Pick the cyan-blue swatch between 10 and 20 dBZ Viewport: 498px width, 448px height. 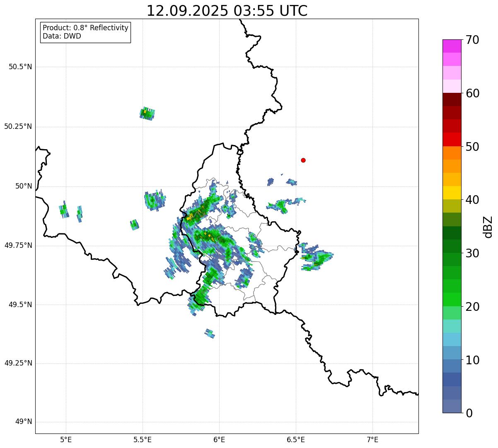(452, 339)
